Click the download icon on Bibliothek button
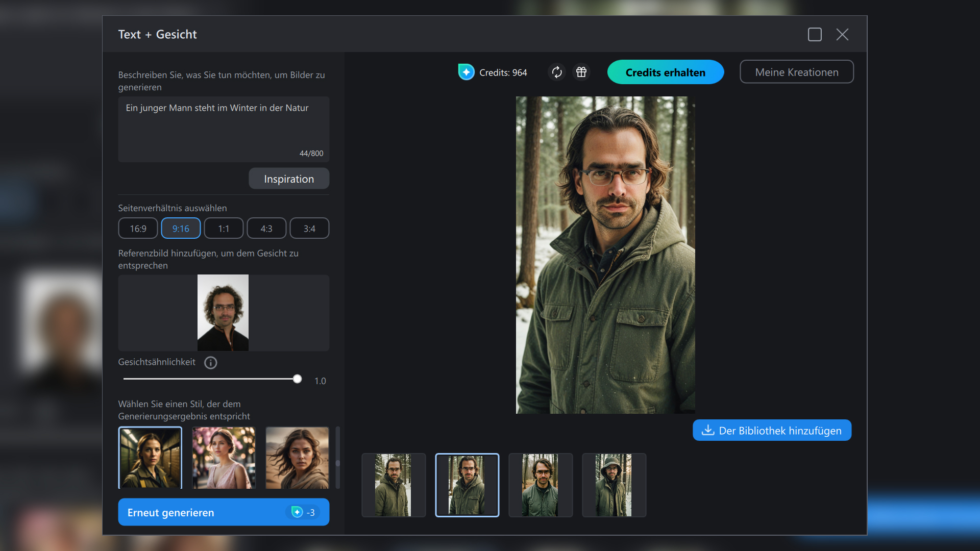This screenshot has width=980, height=551. pos(708,431)
